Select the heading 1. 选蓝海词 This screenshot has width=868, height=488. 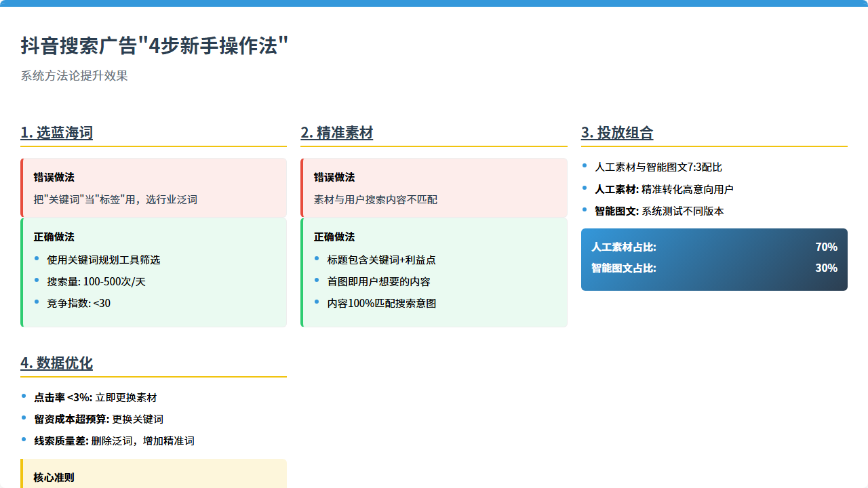point(57,133)
